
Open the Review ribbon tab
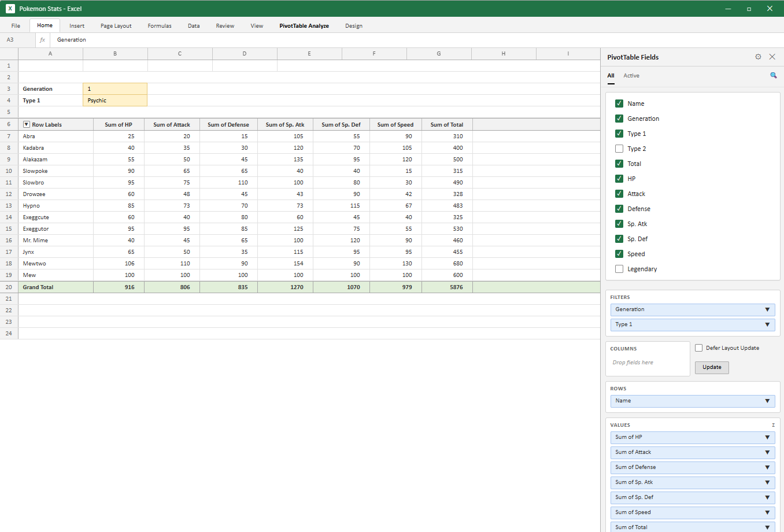coord(225,25)
